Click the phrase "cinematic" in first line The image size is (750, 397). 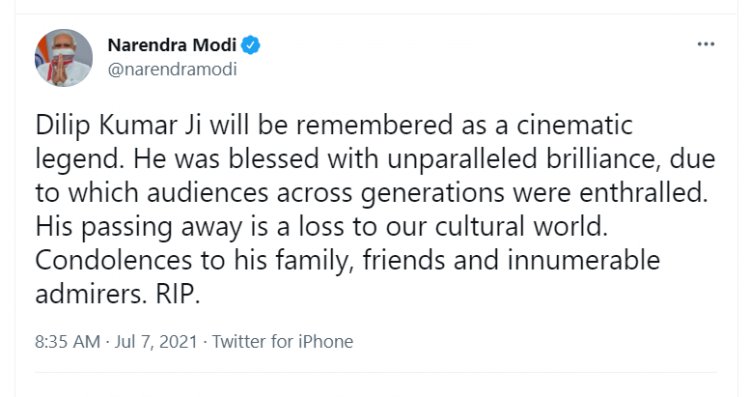(x=574, y=125)
